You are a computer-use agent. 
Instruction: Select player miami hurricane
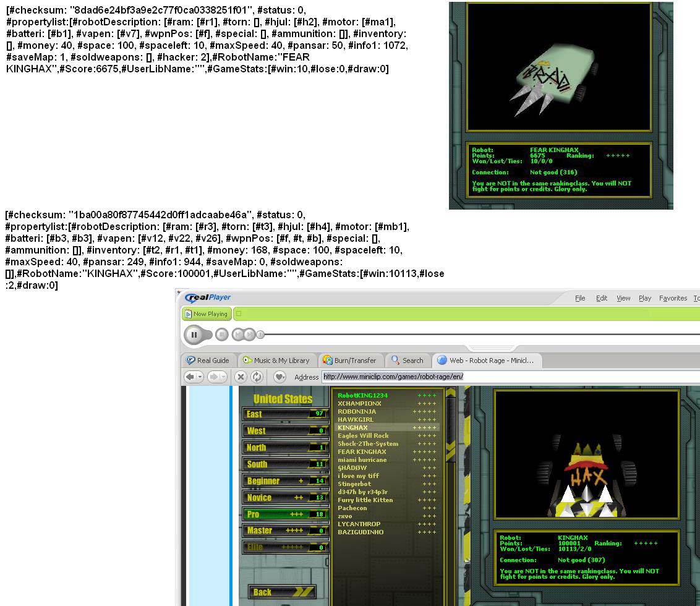(x=386, y=459)
